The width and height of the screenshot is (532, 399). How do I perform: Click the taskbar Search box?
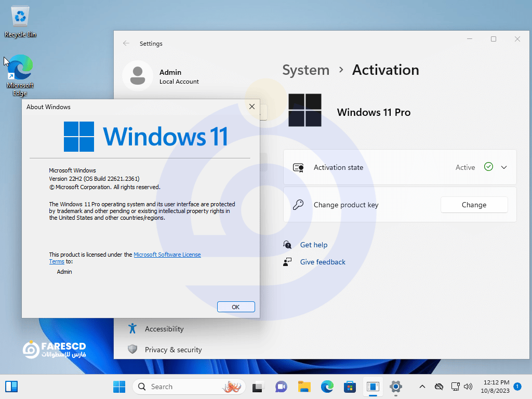[x=189, y=387]
